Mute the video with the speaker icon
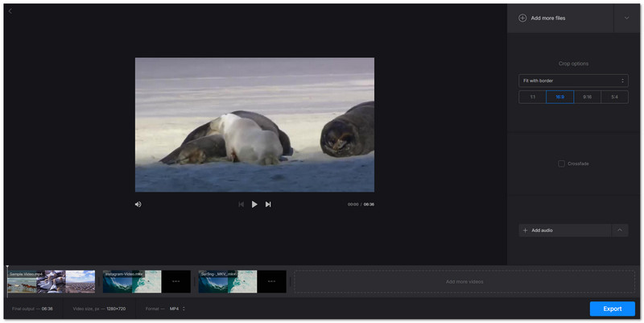 coord(138,205)
